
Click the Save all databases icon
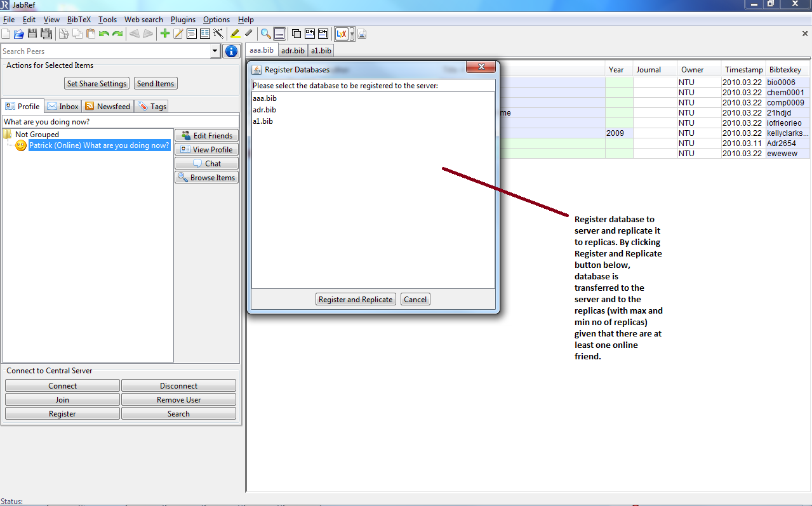(x=46, y=34)
